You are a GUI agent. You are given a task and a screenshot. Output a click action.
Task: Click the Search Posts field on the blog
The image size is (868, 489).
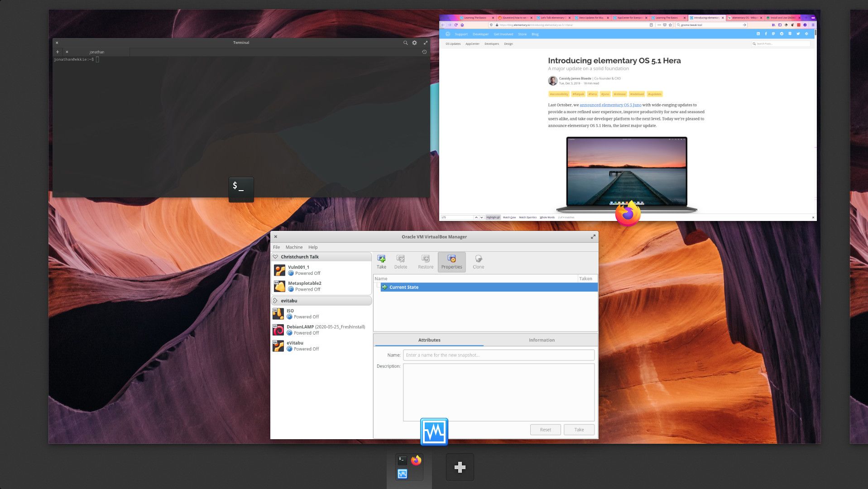tap(781, 44)
